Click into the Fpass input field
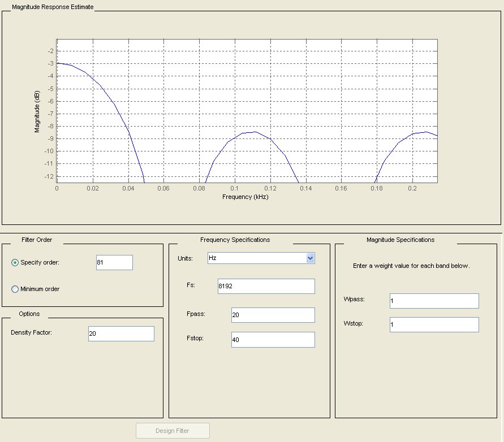This screenshot has width=504, height=442. 273,315
